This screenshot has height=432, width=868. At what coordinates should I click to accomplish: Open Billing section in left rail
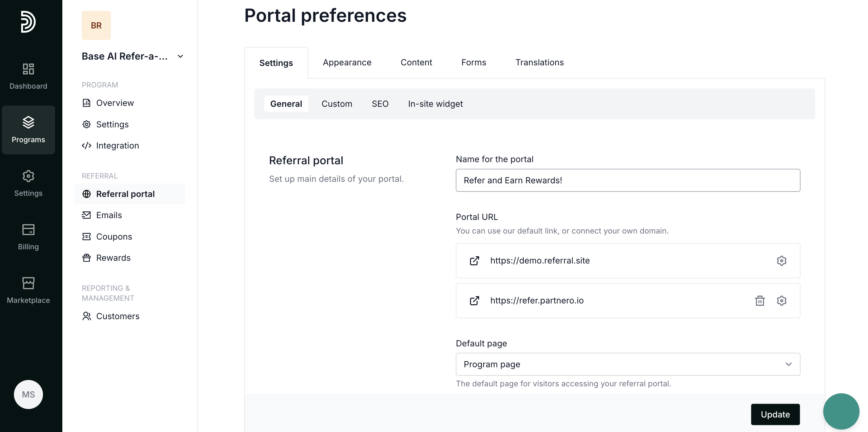click(28, 237)
